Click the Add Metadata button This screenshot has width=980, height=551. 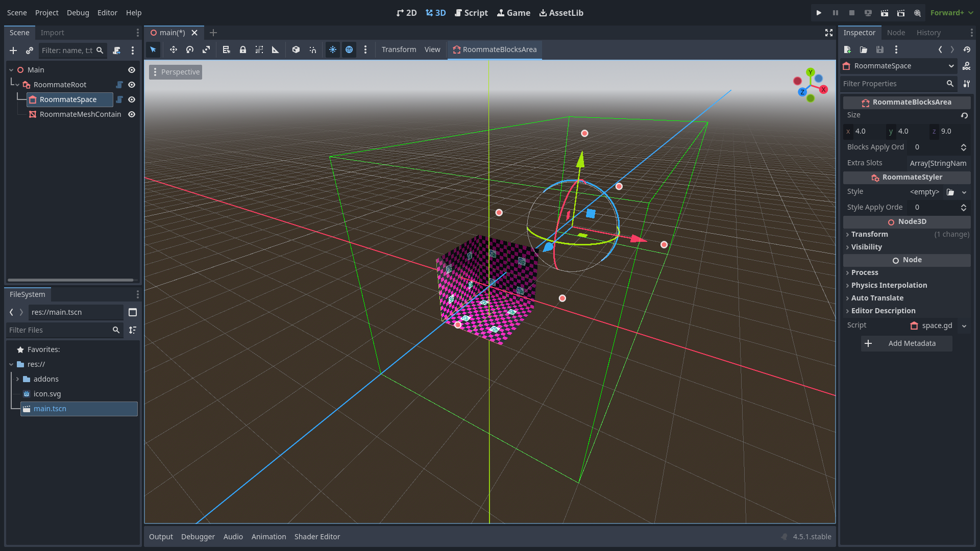tap(906, 343)
